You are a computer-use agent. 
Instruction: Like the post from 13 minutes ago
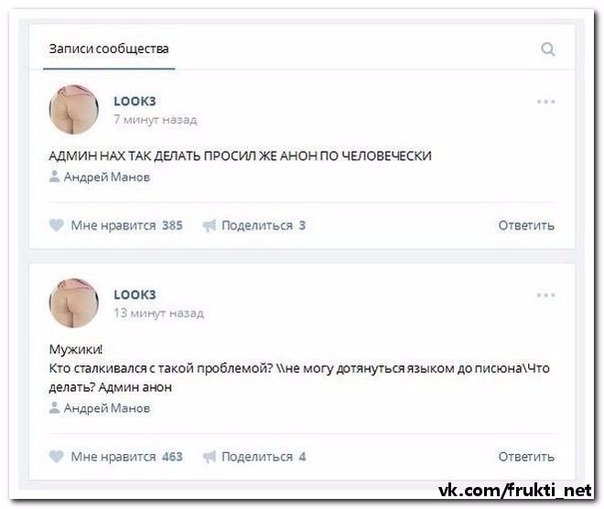[x=56, y=457]
